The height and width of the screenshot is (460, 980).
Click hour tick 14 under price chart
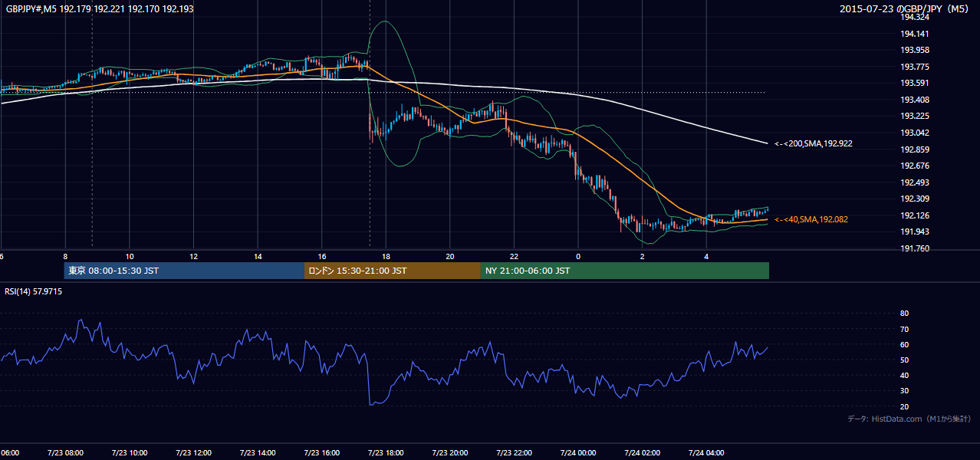coord(258,257)
